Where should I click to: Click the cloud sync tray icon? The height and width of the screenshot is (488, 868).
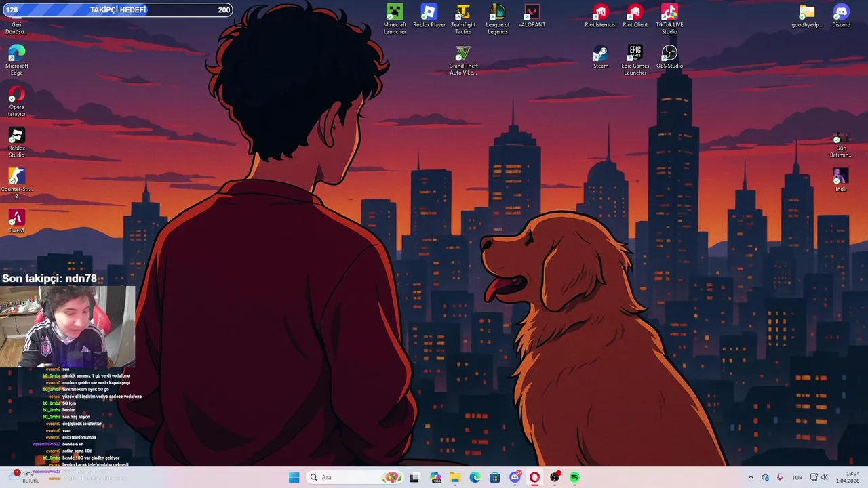click(x=765, y=477)
